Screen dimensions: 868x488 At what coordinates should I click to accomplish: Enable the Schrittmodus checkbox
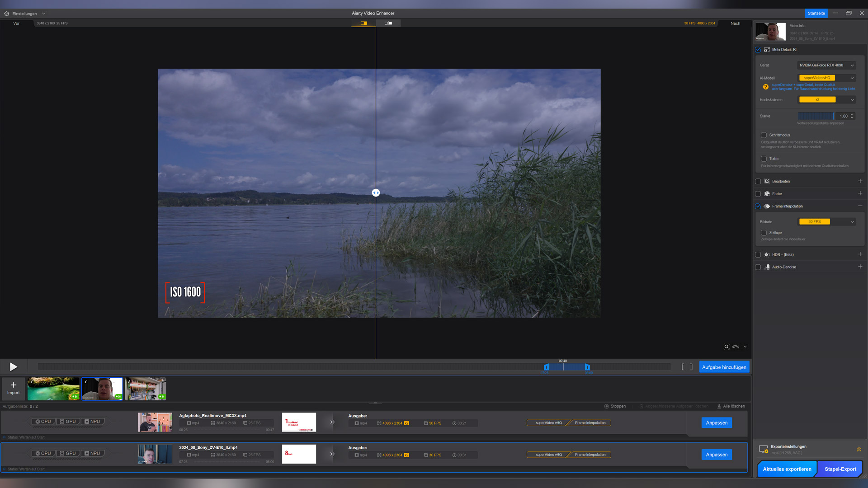coord(764,135)
